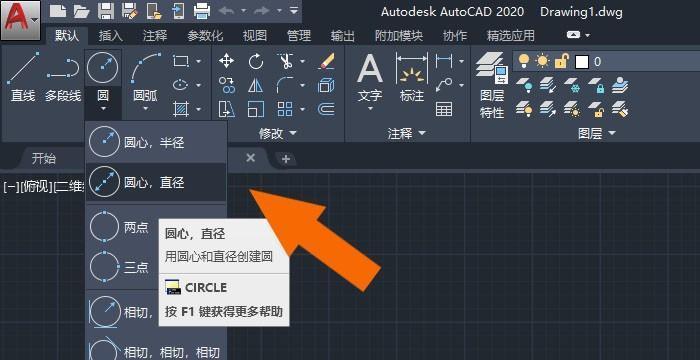Screen dimensions: 700x360
Task: Switch to the 开始 document tab
Action: click(x=43, y=158)
